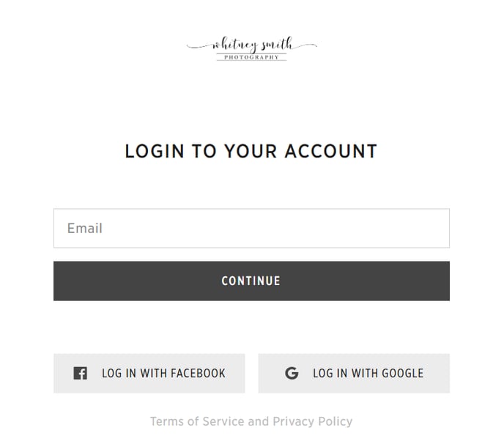Click 'and' between Terms and Privacy
This screenshot has width=504, height=444.
click(x=259, y=421)
